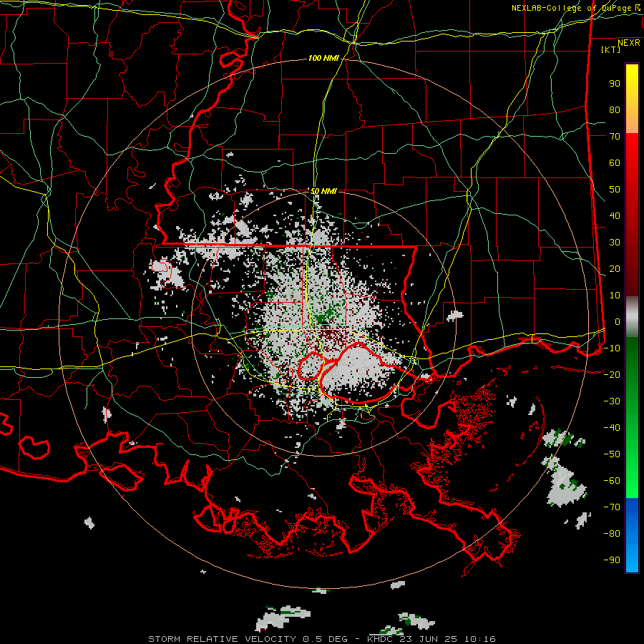Viewport: 644px width, 644px height.
Task: Click the 80 value on velocity scale
Action: coord(615,110)
